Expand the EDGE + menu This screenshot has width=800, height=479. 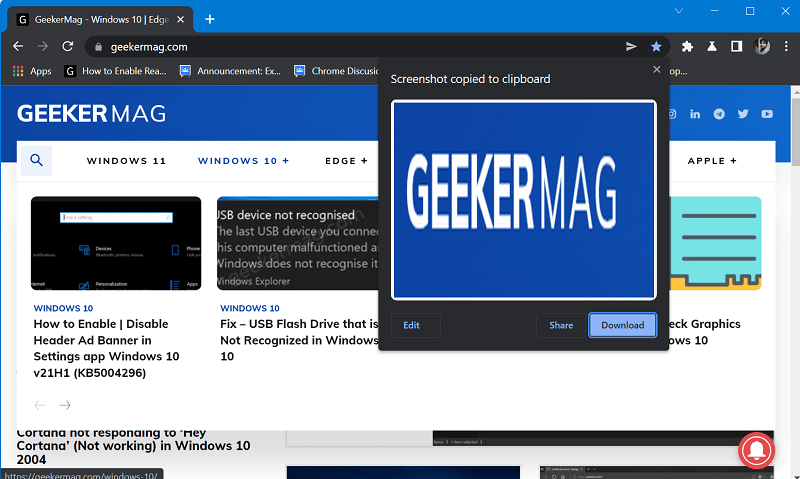tap(346, 161)
